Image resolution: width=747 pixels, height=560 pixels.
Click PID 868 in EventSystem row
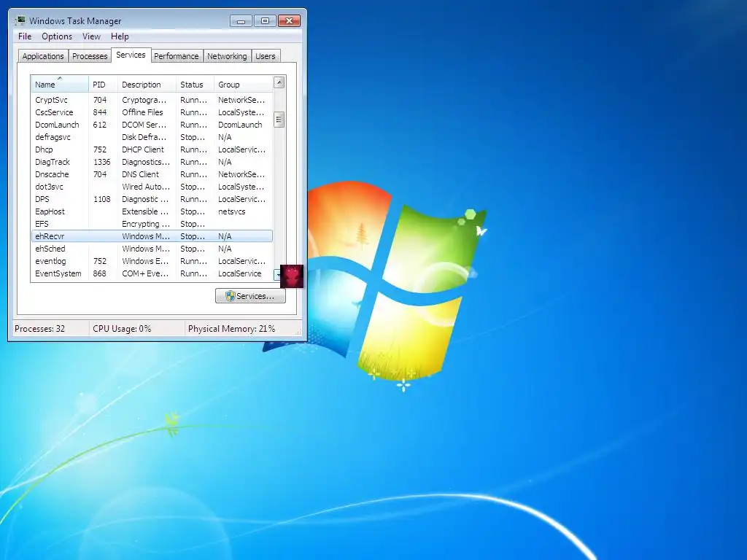pyautogui.click(x=99, y=273)
